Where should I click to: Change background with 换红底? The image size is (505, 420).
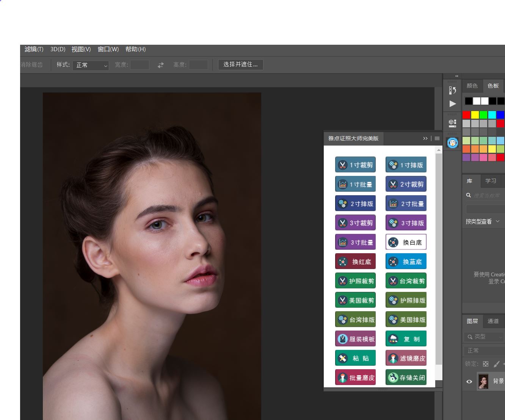pyautogui.click(x=355, y=262)
